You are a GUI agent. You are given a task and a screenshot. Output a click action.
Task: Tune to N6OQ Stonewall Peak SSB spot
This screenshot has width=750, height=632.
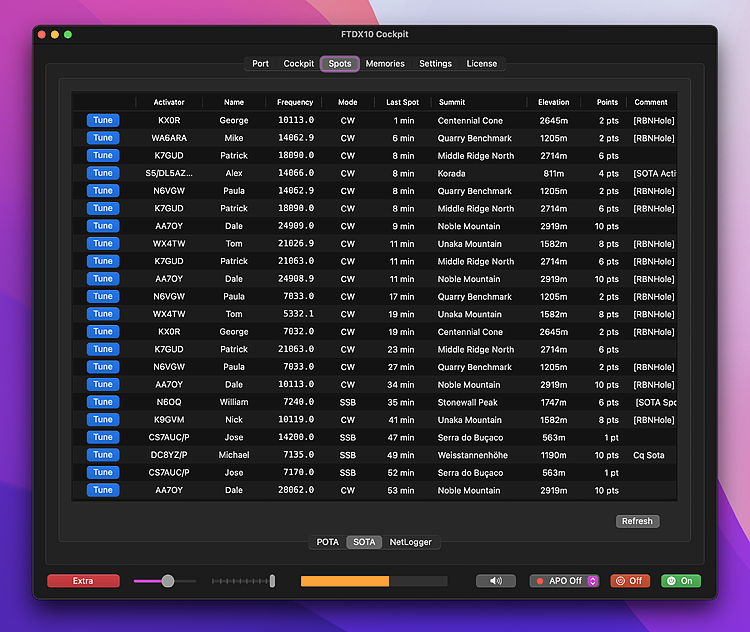point(103,402)
